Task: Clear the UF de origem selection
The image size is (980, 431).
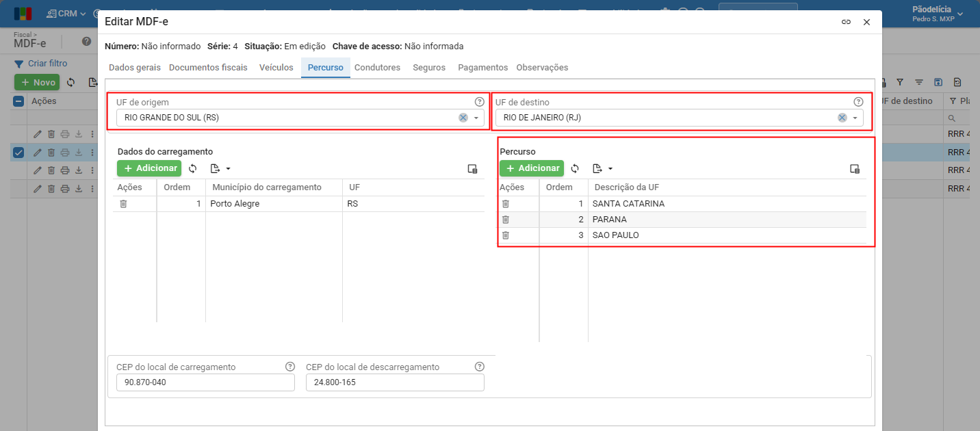Action: pyautogui.click(x=463, y=118)
